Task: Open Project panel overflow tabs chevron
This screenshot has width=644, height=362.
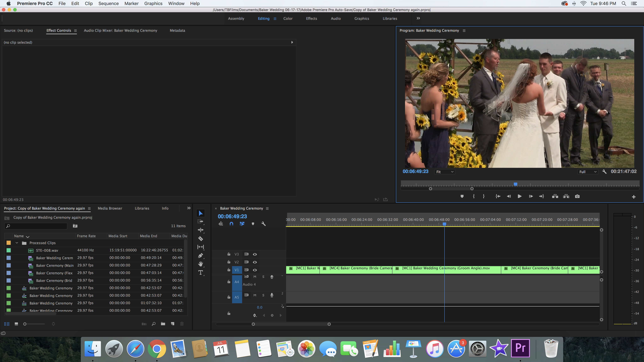Action: point(189,208)
